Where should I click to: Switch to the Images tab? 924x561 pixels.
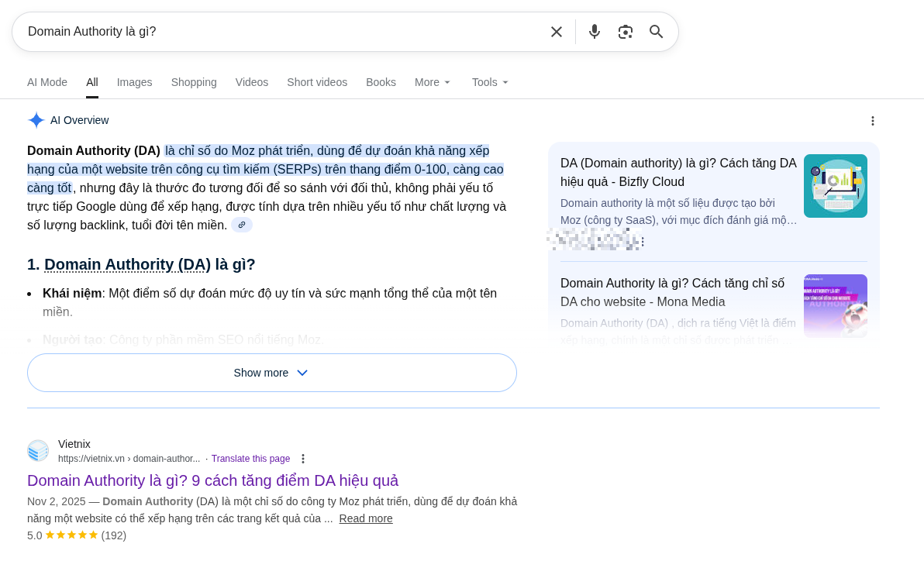[134, 82]
